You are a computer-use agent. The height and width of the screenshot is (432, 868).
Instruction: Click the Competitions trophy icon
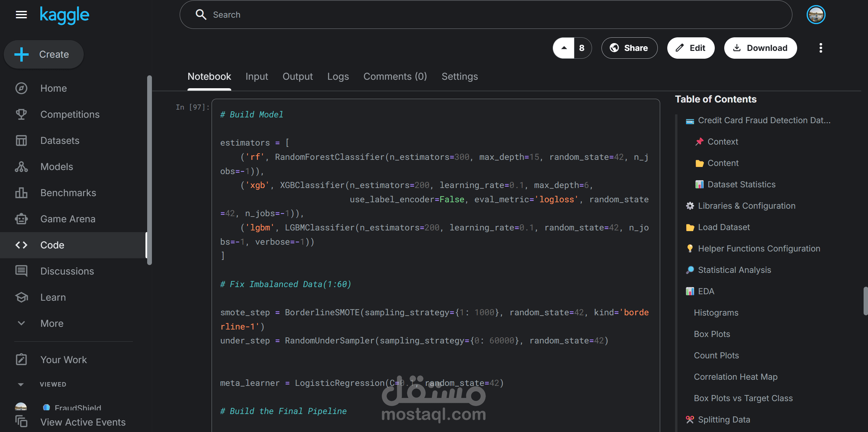pos(21,114)
